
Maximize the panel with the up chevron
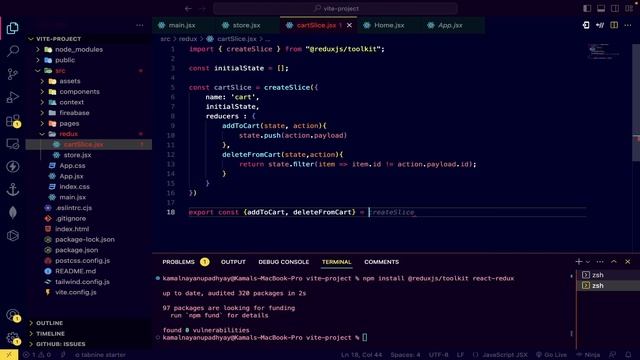tap(614, 262)
